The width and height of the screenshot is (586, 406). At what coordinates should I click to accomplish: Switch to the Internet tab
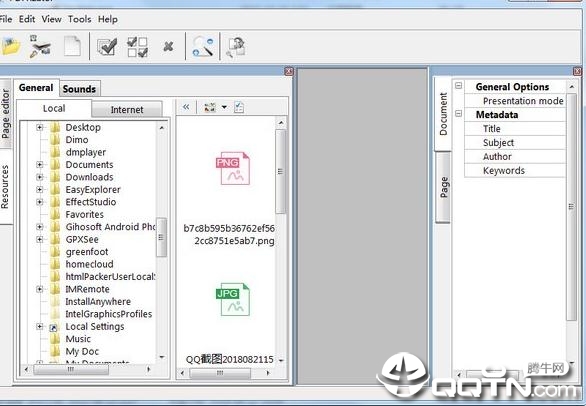tap(127, 110)
